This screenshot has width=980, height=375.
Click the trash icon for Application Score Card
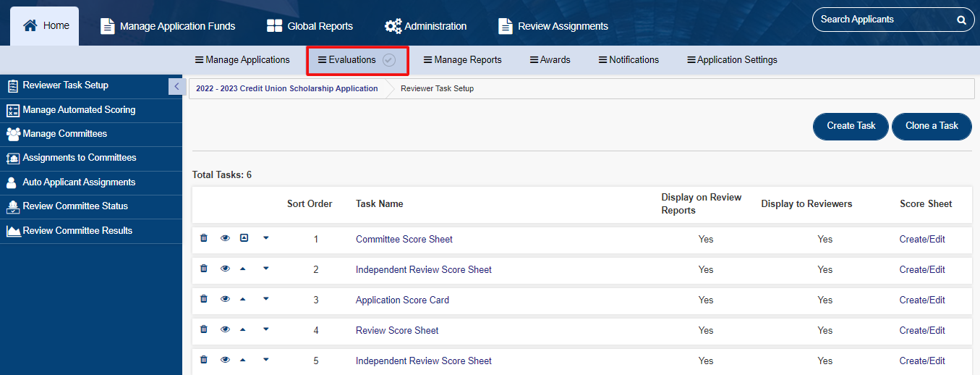(204, 299)
